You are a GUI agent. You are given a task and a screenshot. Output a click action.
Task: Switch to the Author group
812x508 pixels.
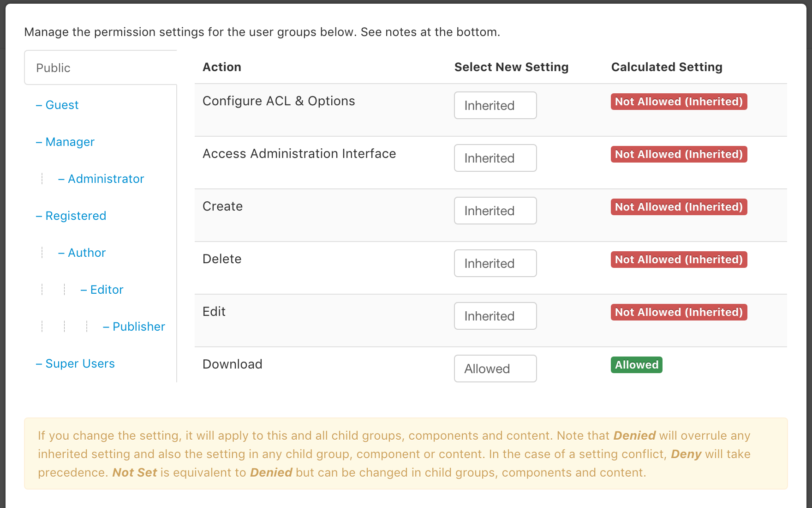pyautogui.click(x=87, y=253)
